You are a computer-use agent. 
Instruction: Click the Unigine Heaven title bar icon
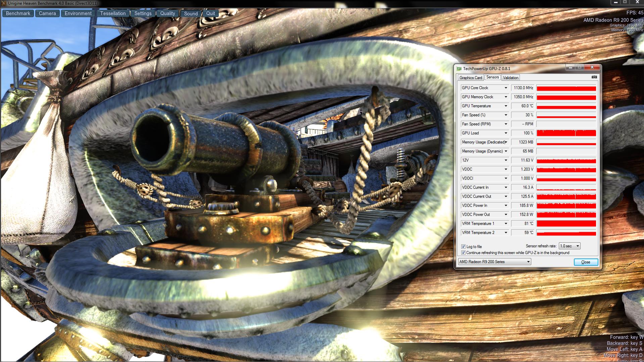(x=4, y=3)
